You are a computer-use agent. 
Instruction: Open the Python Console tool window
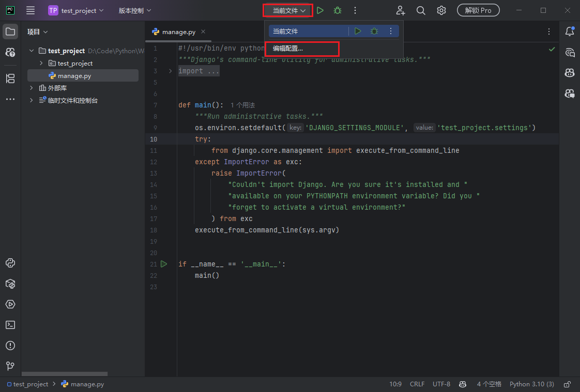(x=10, y=263)
